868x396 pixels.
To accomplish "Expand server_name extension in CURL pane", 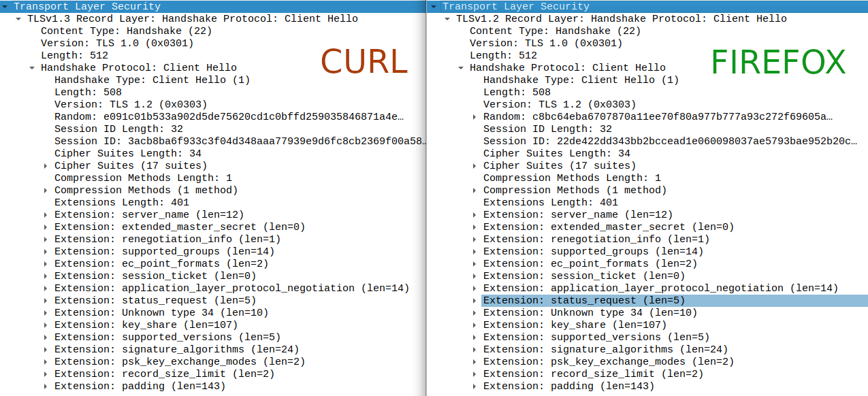I will click(x=46, y=214).
